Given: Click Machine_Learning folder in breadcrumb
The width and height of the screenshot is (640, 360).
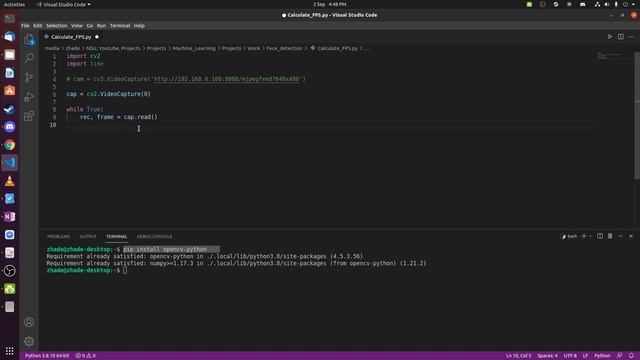Looking at the screenshot, I should (194, 48).
